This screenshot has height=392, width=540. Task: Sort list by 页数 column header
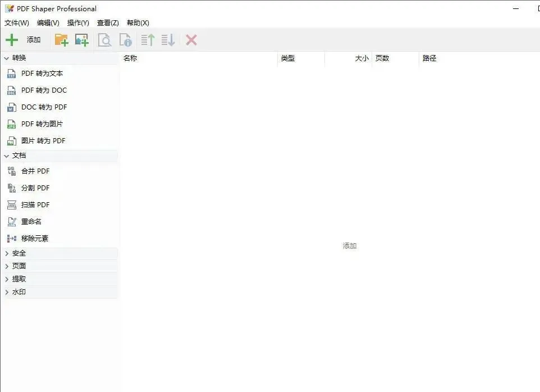pos(395,58)
